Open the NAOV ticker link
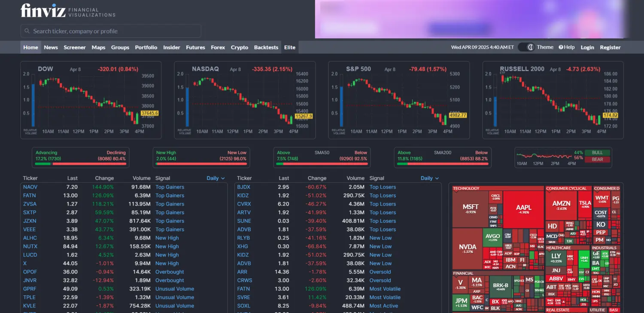Screen dimensions: 644x313 [x=30, y=187]
